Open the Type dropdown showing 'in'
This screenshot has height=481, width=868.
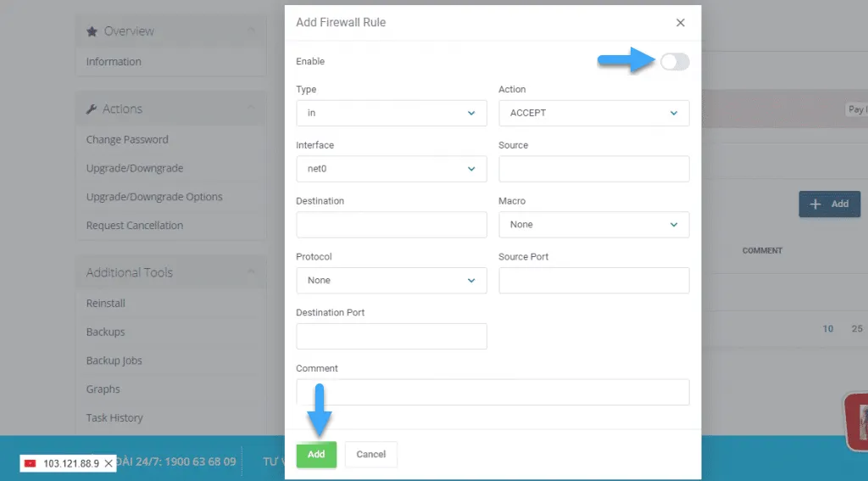pyautogui.click(x=392, y=113)
